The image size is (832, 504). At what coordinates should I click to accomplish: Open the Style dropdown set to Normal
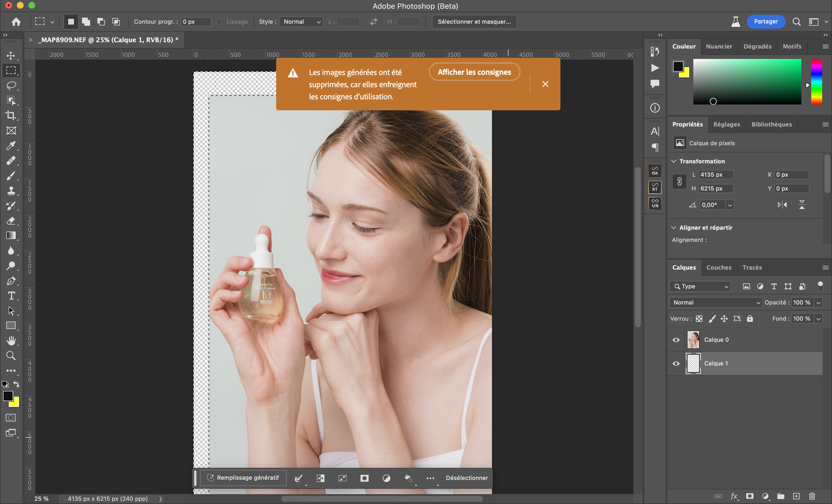pyautogui.click(x=301, y=22)
